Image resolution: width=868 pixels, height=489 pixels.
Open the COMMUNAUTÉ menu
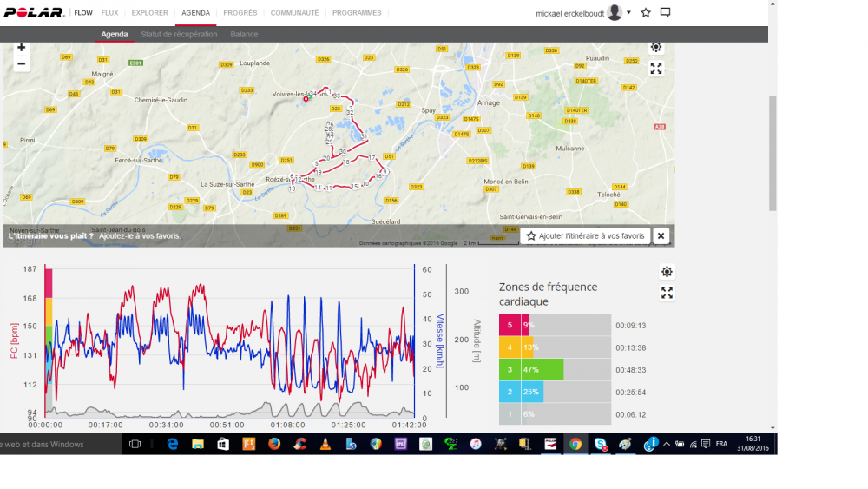point(294,13)
